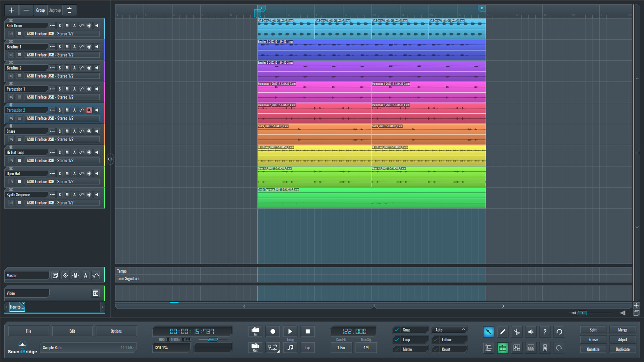644x362 pixels.
Task: Click the Merge button
Action: [x=623, y=330]
